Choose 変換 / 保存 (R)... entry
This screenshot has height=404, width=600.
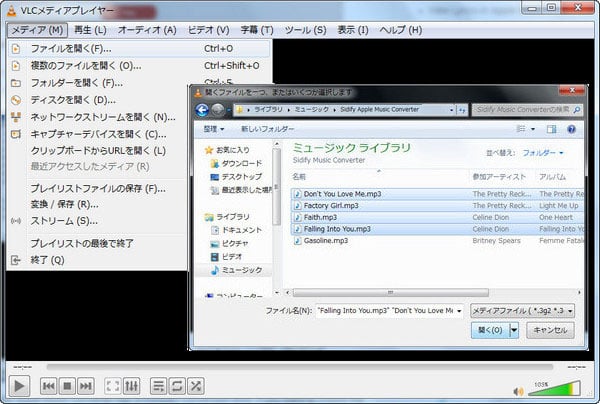98,204
